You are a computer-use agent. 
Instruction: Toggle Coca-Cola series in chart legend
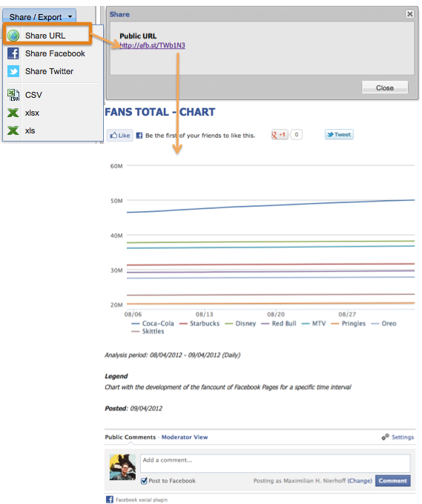[x=153, y=323]
